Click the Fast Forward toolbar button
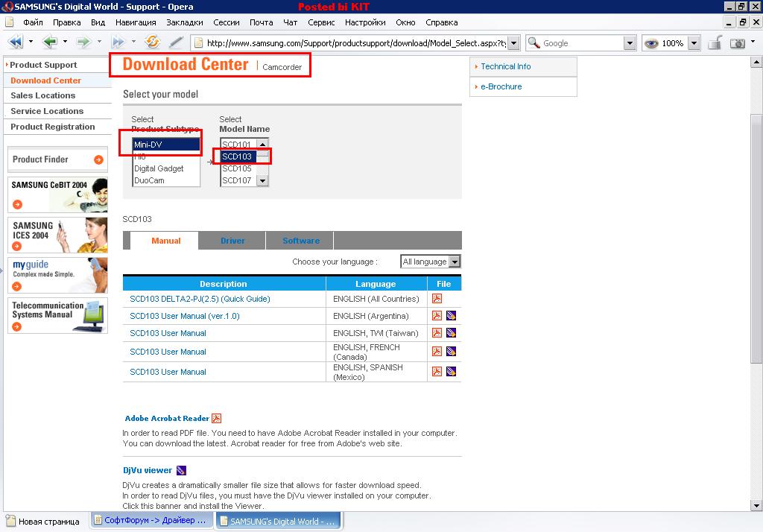Image resolution: width=763 pixels, height=532 pixels. tap(118, 42)
